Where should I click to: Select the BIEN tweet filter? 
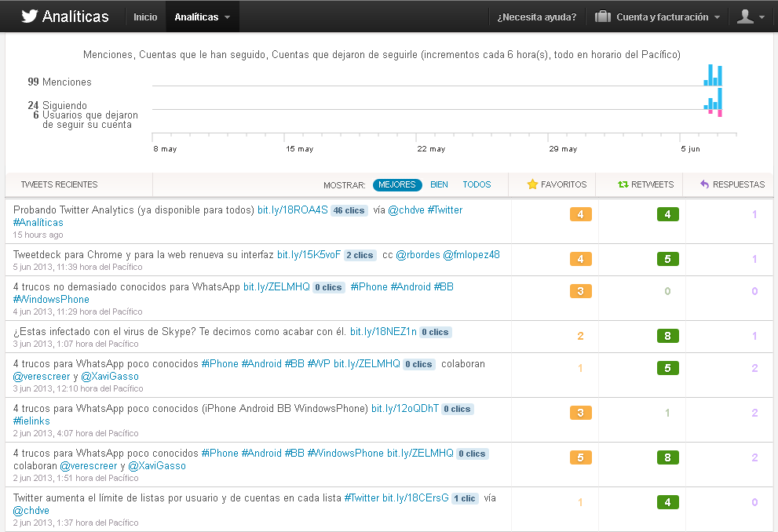pos(439,185)
